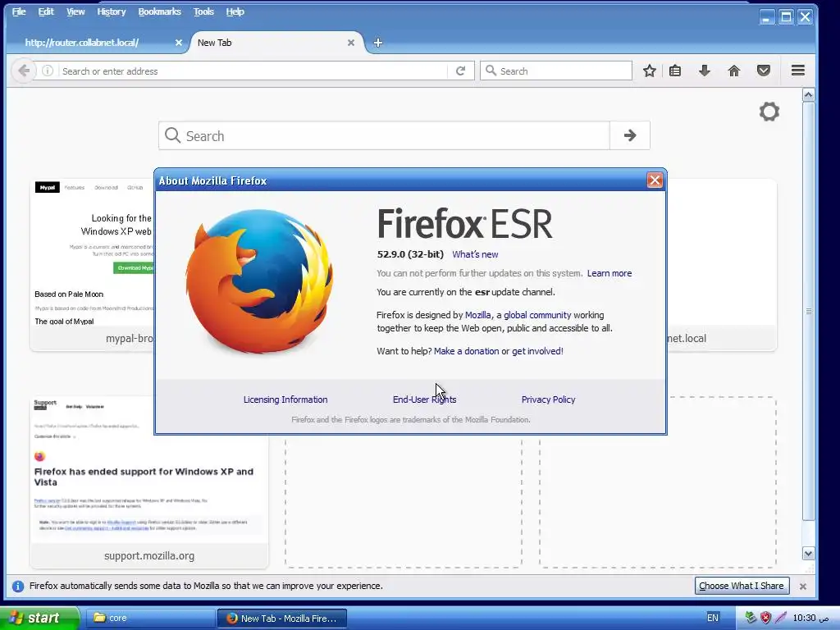Click Choose What I Share button
Viewport: 840px width, 630px height.
(742, 586)
